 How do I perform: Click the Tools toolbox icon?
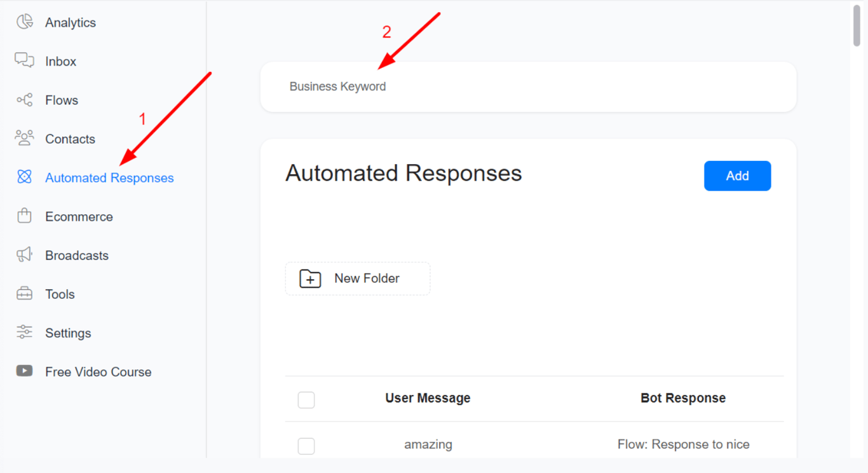[x=24, y=294]
